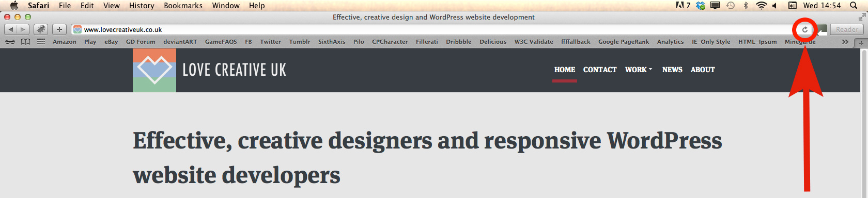Open the IE-Only Style bookmark
This screenshot has width=868, height=198.
pos(711,42)
